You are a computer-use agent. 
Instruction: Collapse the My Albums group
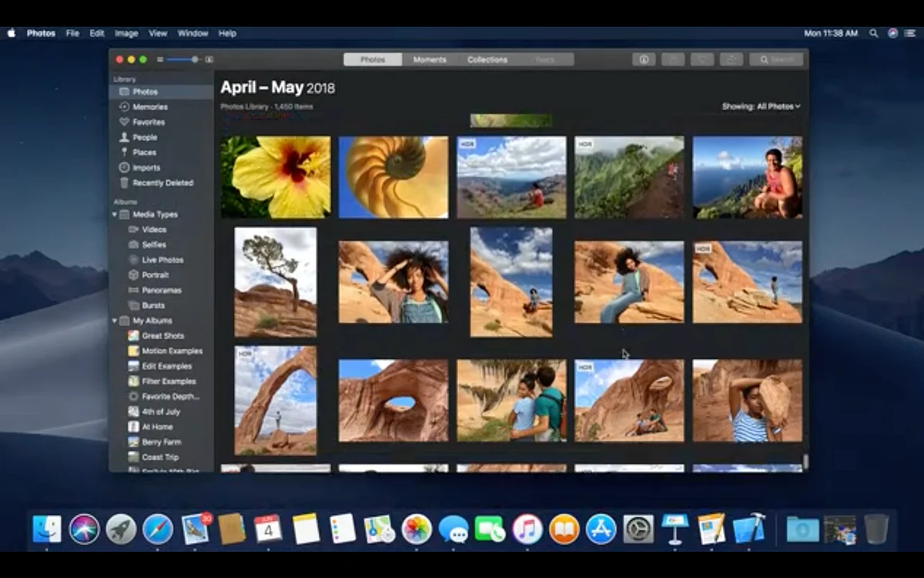[x=115, y=321]
